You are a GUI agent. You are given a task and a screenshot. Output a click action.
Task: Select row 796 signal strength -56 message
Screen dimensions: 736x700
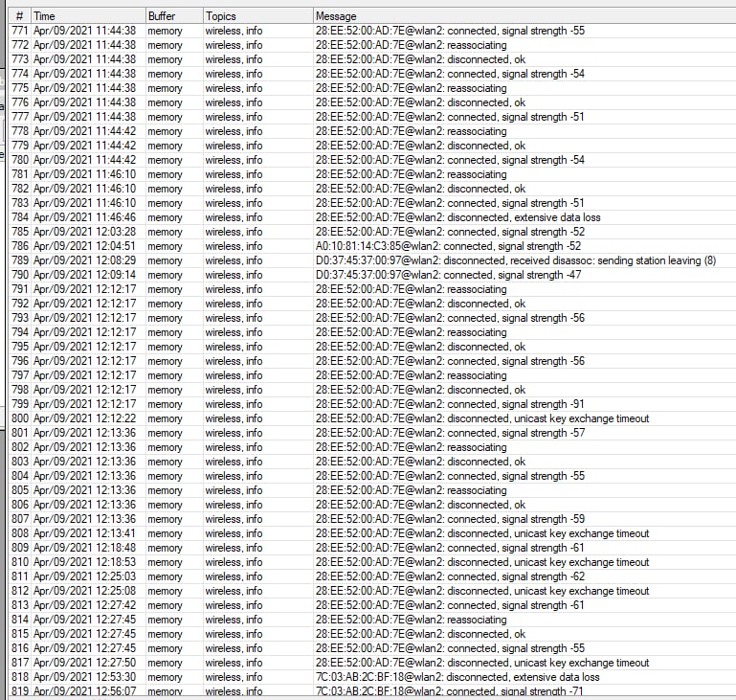click(450, 361)
